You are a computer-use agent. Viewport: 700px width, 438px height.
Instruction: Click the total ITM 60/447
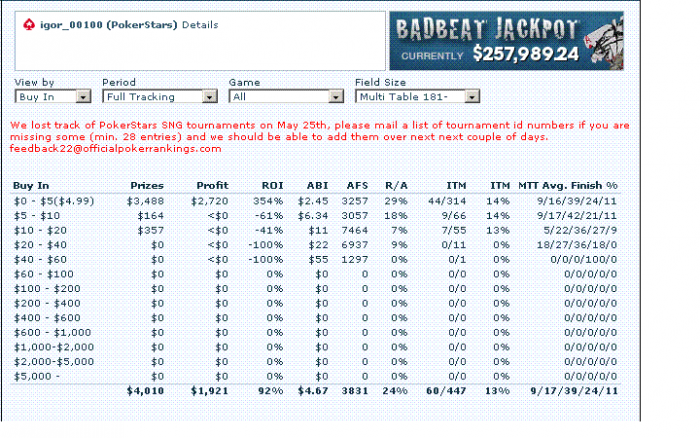[x=446, y=391]
